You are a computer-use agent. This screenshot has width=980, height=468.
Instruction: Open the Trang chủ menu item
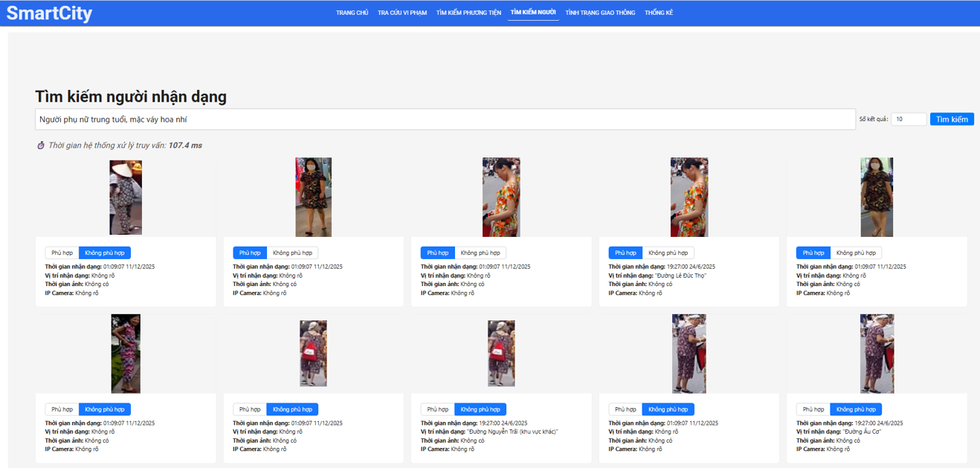352,13
